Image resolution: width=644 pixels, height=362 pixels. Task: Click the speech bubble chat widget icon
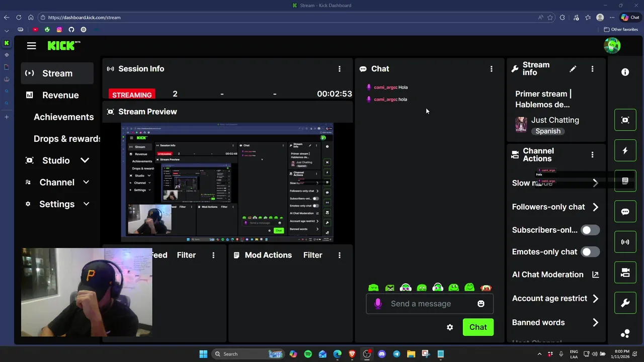click(x=625, y=212)
